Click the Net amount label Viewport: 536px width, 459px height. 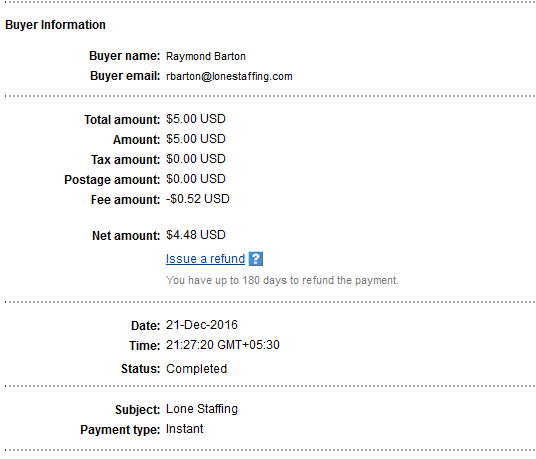pos(126,235)
